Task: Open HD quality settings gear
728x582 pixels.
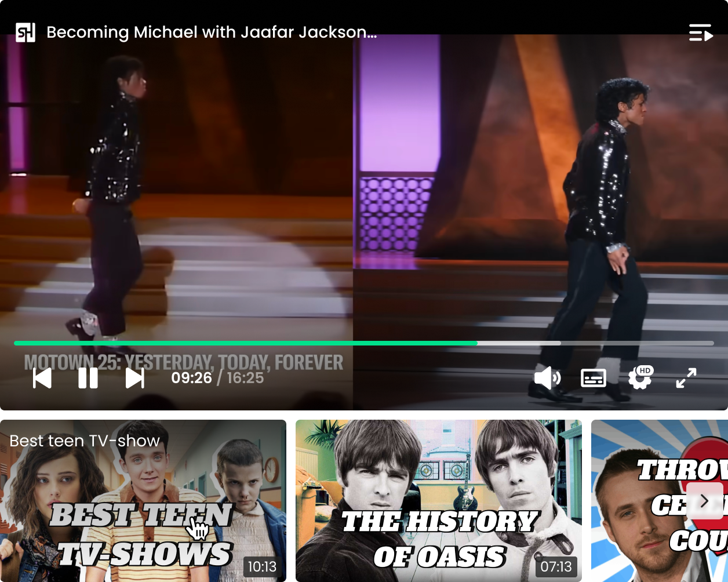Action: [x=640, y=377]
